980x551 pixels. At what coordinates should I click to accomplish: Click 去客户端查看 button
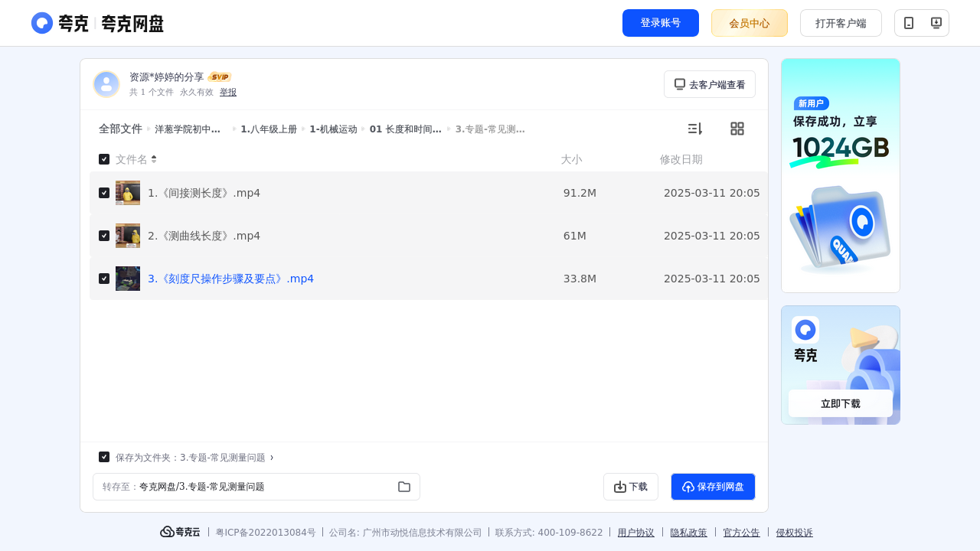[x=710, y=84]
